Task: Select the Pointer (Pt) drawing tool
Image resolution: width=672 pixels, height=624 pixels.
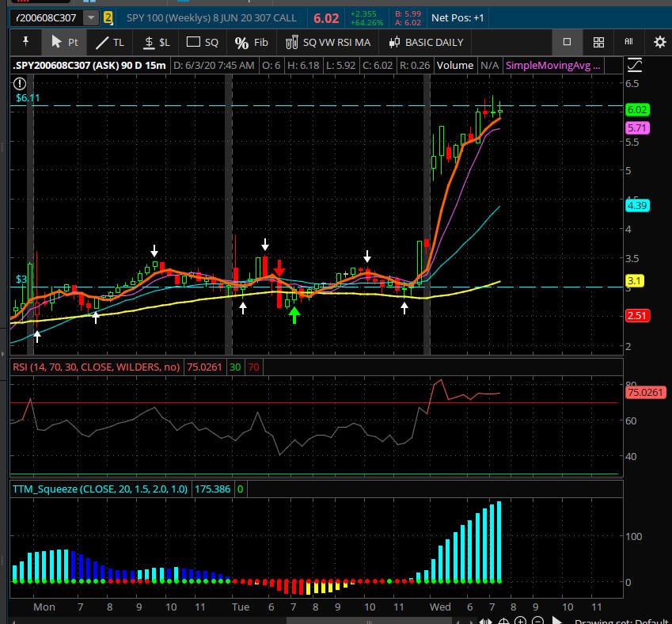Action: click(64, 42)
